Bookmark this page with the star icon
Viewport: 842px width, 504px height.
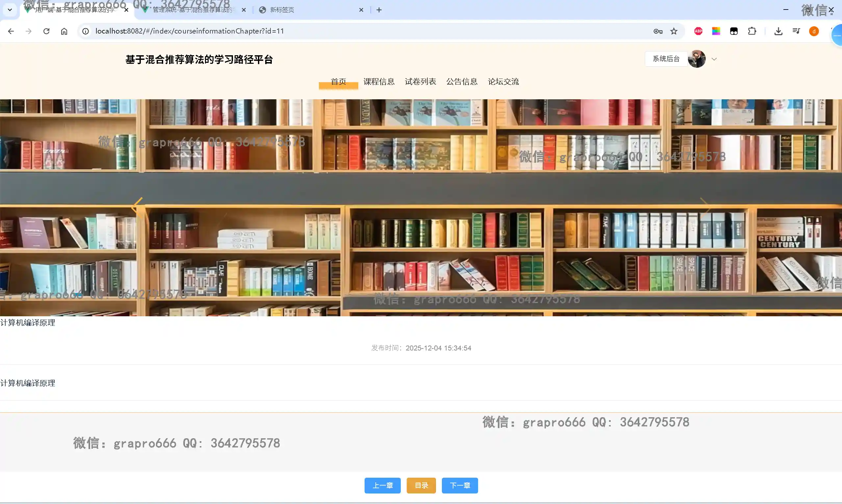point(674,31)
